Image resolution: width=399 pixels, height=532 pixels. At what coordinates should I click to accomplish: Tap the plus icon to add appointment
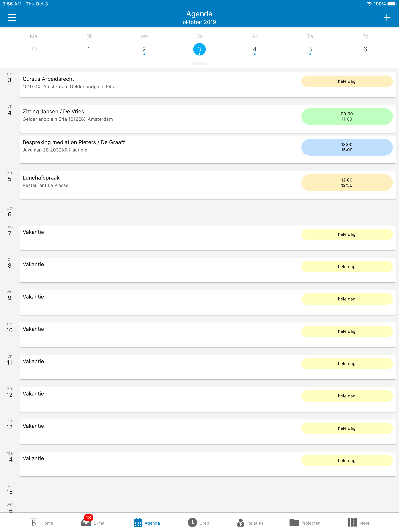387,18
